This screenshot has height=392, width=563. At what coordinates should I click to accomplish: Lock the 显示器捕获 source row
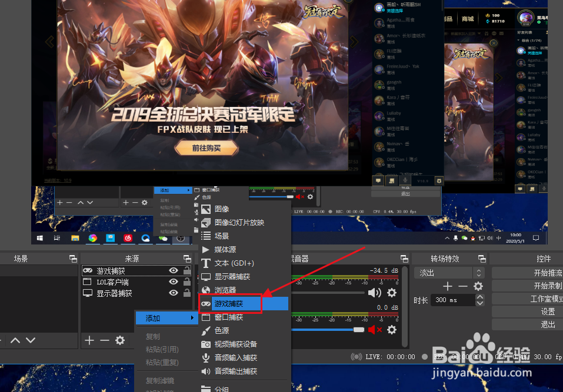pos(187,293)
